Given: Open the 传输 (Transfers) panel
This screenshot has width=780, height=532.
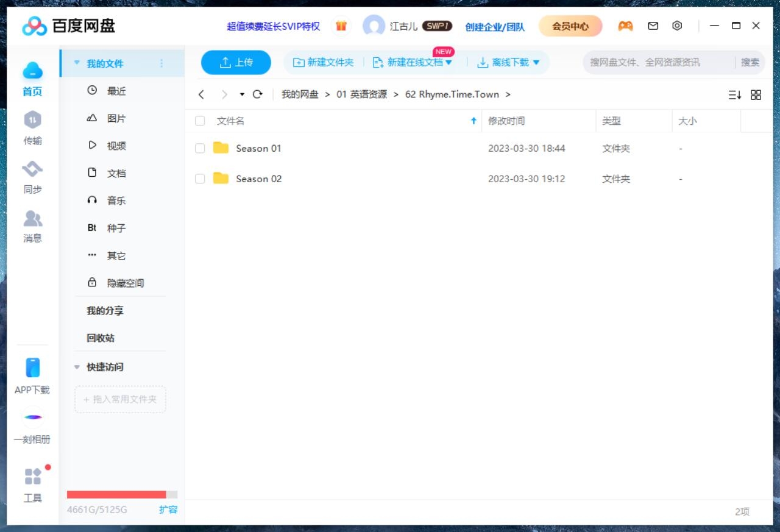Looking at the screenshot, I should (x=32, y=128).
